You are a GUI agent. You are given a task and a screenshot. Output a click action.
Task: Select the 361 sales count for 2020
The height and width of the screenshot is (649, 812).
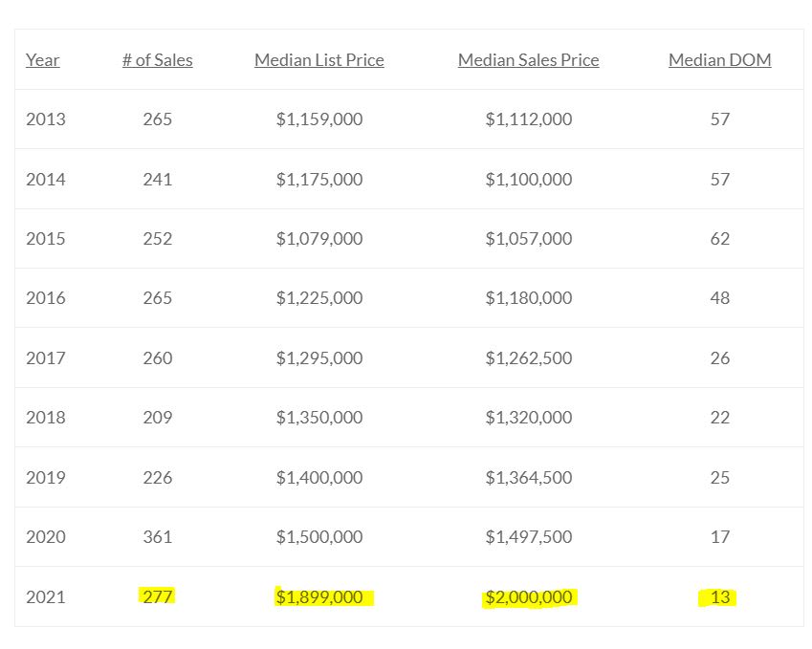(x=158, y=537)
